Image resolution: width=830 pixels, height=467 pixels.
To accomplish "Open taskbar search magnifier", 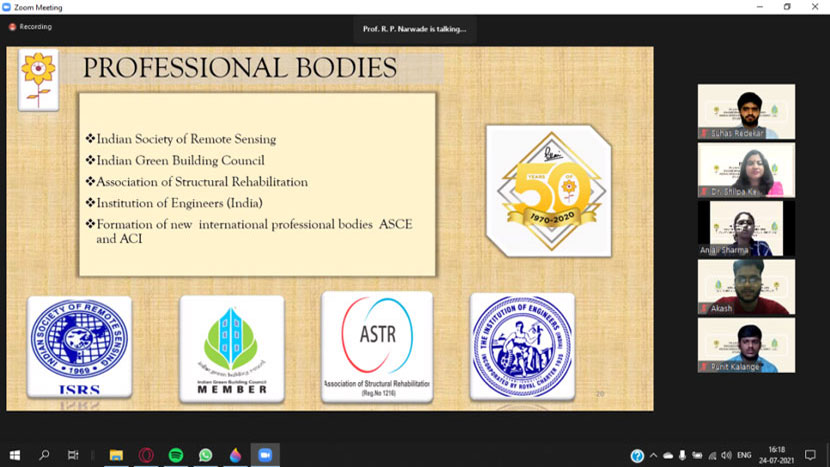I will pos(44,455).
